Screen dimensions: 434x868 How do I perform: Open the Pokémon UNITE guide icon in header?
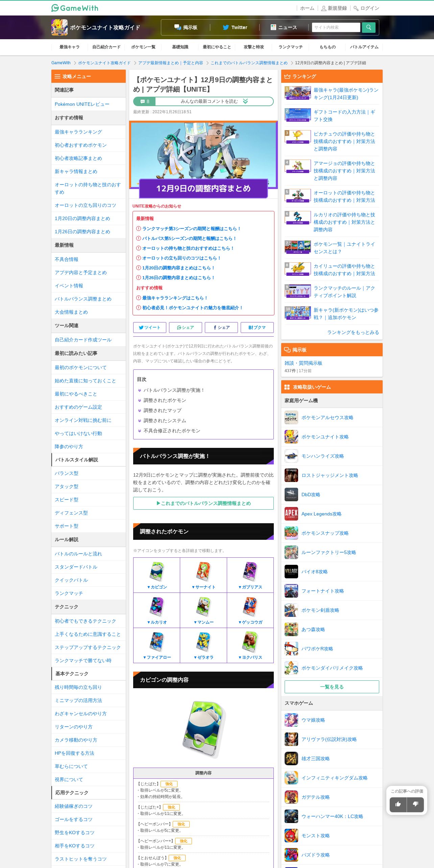click(x=59, y=27)
